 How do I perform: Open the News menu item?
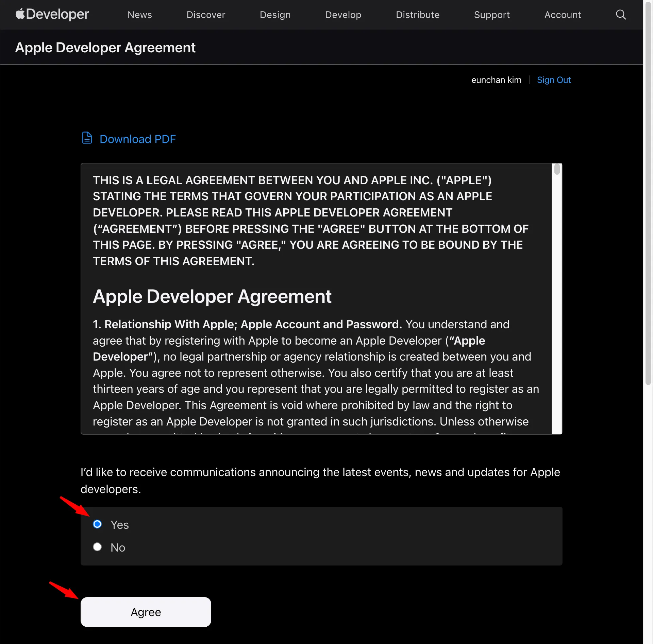[x=139, y=15]
